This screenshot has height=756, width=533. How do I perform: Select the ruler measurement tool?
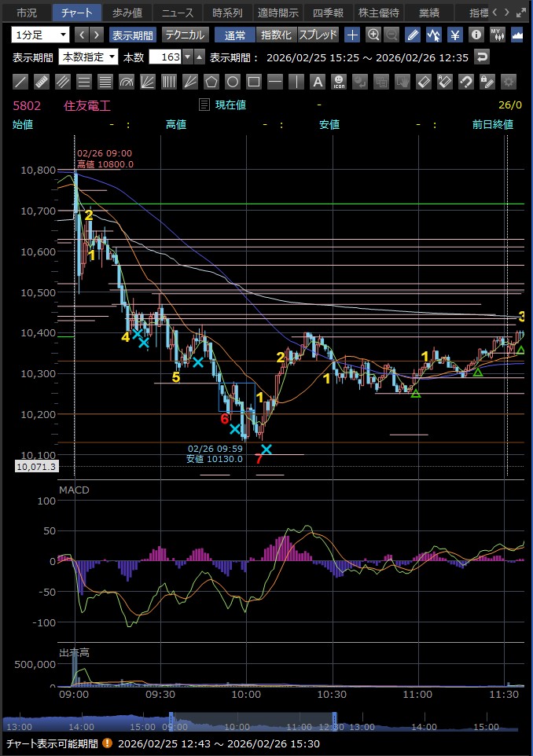point(42,82)
